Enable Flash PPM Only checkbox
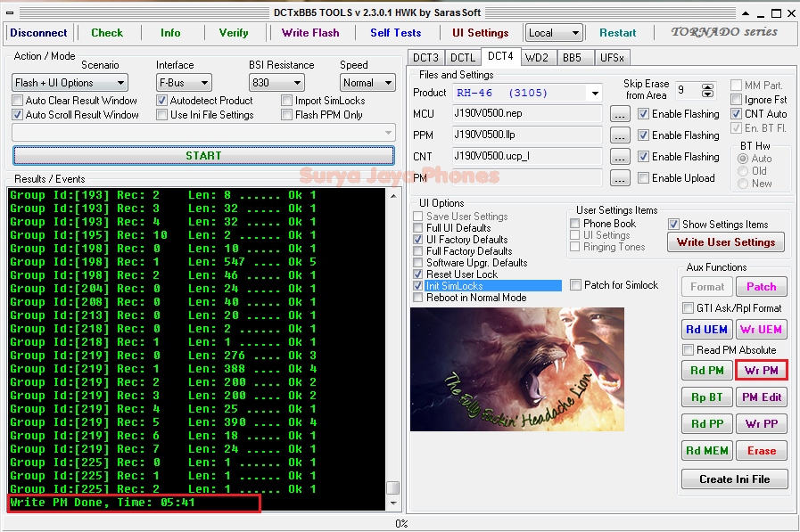Screen dimensions: 800x532 [287, 115]
